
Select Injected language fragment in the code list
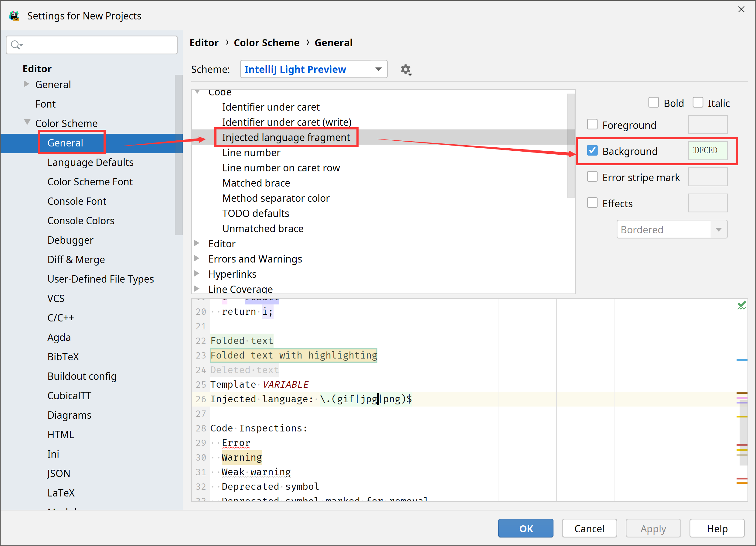pyautogui.click(x=286, y=137)
